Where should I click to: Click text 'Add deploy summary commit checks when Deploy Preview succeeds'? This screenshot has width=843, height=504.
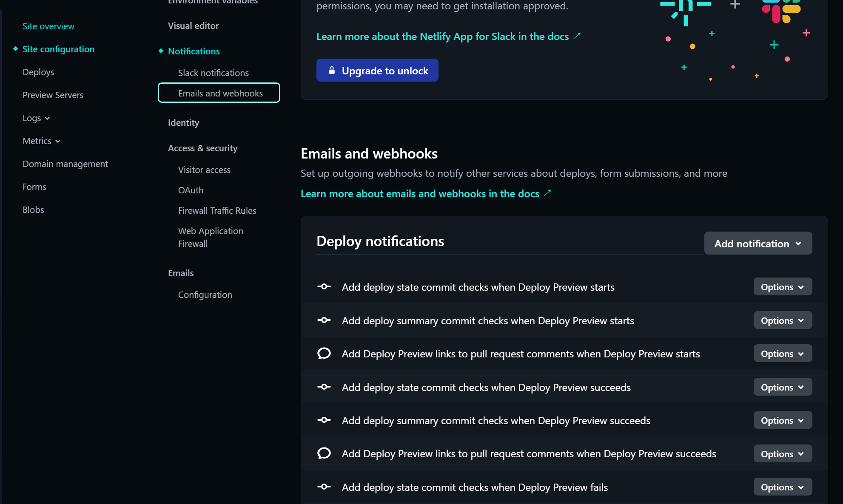point(496,420)
